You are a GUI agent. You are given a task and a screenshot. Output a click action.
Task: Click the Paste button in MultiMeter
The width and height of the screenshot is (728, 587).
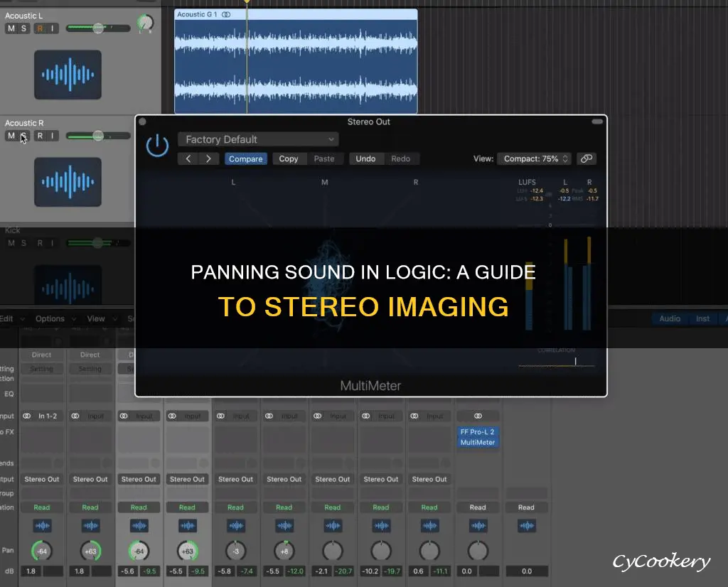click(x=324, y=158)
